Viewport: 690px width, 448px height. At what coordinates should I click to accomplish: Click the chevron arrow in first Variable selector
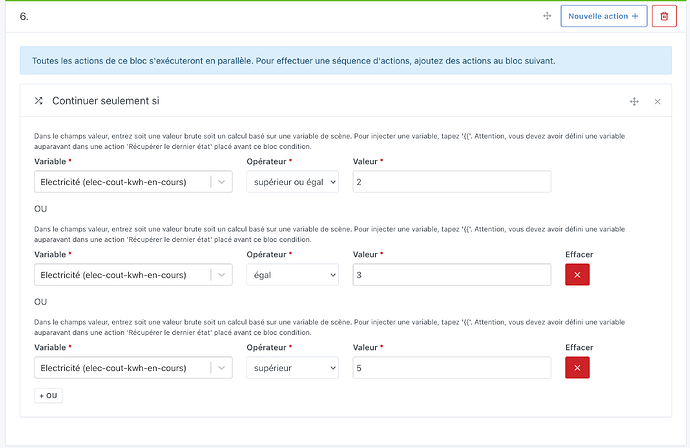point(221,181)
